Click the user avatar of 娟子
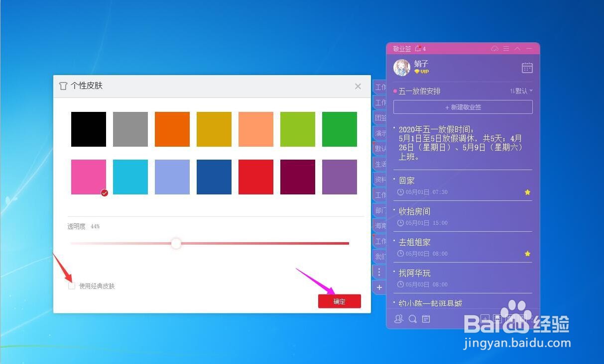The width and height of the screenshot is (604, 364). click(402, 68)
